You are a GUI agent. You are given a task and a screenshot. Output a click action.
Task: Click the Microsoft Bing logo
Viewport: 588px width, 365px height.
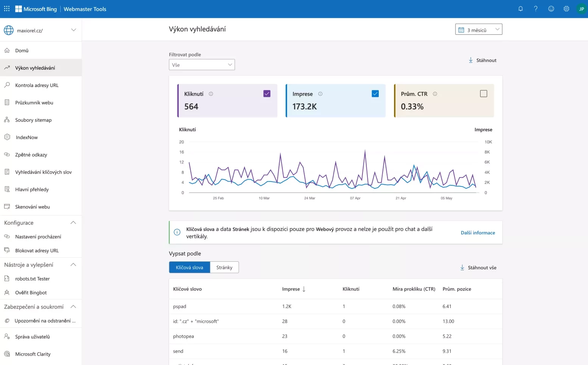pos(36,9)
